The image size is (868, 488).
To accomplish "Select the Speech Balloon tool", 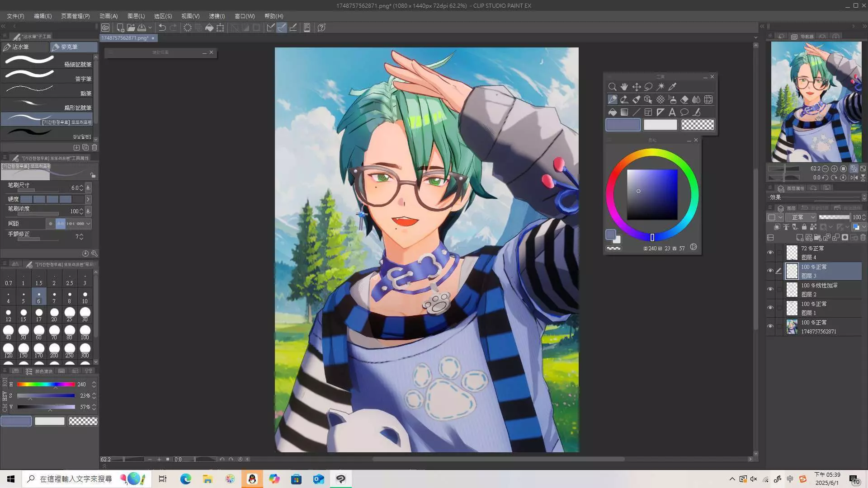I will (x=684, y=112).
